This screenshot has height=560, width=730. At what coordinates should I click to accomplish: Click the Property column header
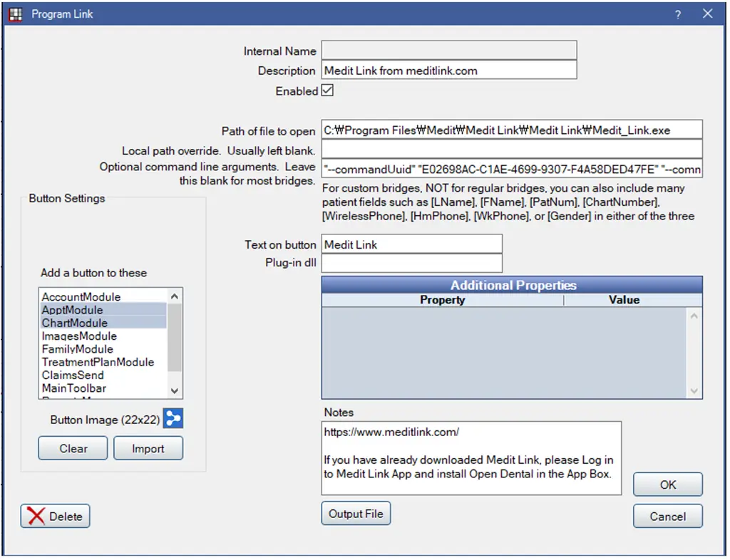click(442, 299)
